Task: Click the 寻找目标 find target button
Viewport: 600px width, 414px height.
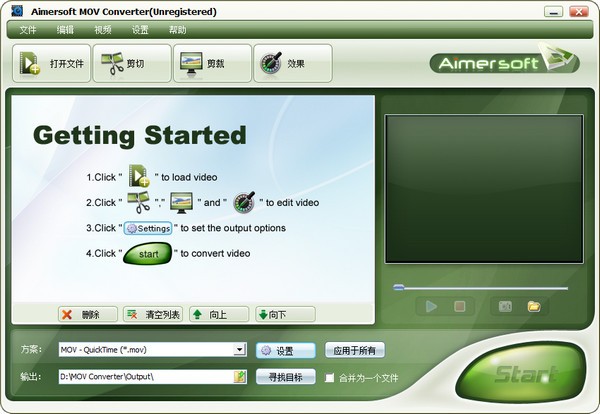Action: point(285,377)
